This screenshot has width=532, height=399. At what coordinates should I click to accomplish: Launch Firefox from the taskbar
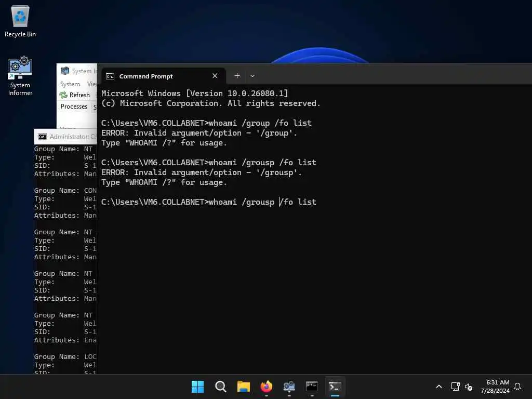tap(267, 387)
